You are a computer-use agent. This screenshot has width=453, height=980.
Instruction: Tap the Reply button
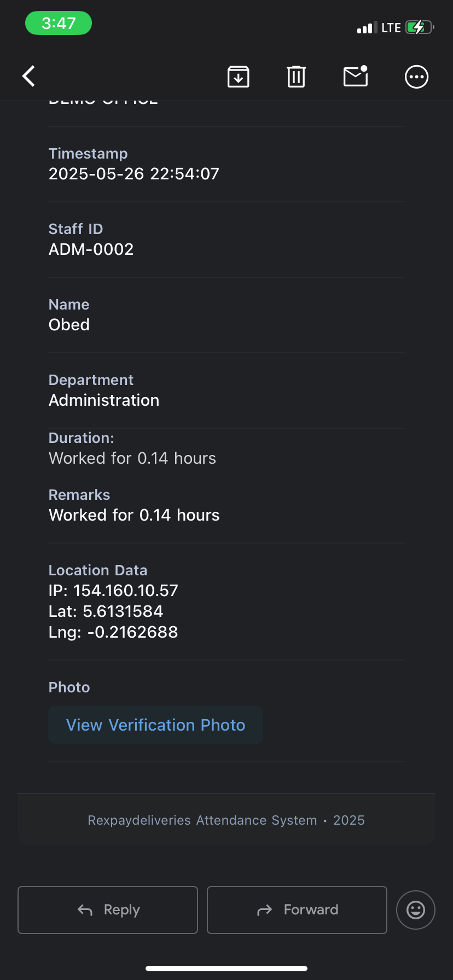(108, 910)
